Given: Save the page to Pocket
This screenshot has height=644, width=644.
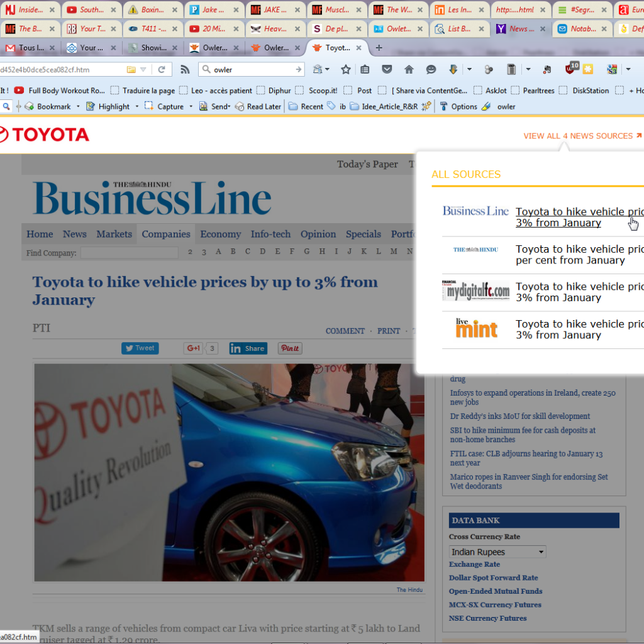Looking at the screenshot, I should pos(387,69).
